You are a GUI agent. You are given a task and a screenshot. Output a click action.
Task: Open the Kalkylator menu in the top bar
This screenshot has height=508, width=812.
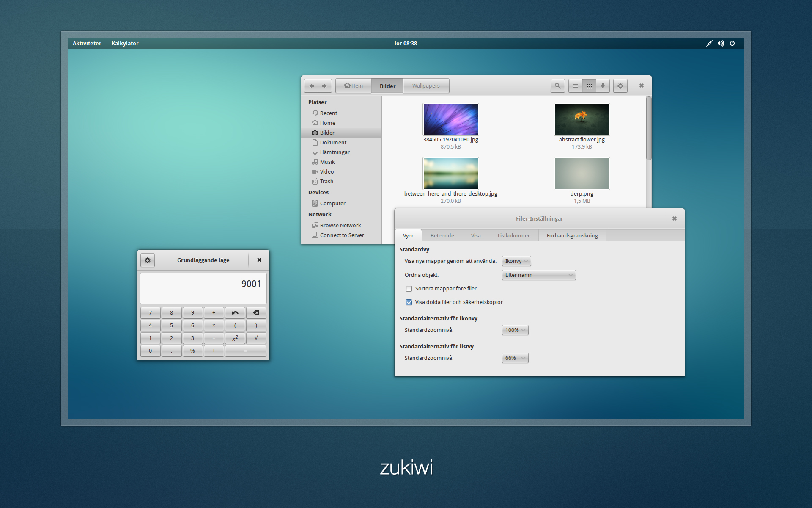(125, 43)
